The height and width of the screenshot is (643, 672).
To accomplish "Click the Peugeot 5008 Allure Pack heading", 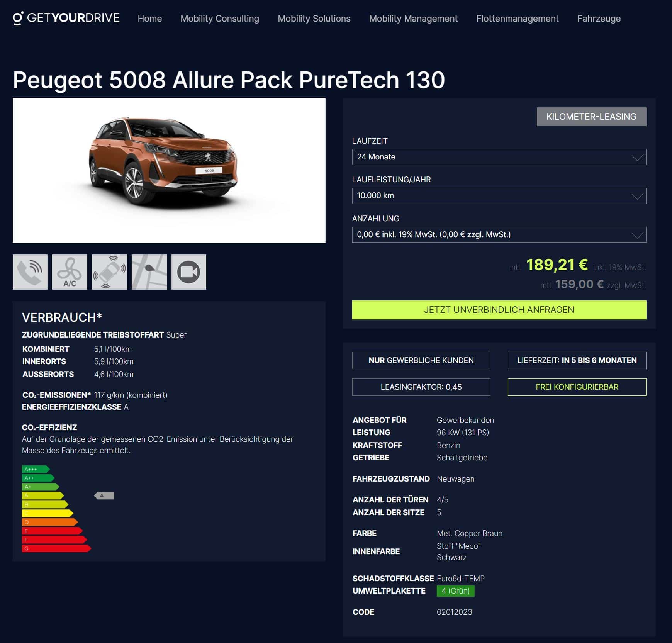I will (229, 80).
